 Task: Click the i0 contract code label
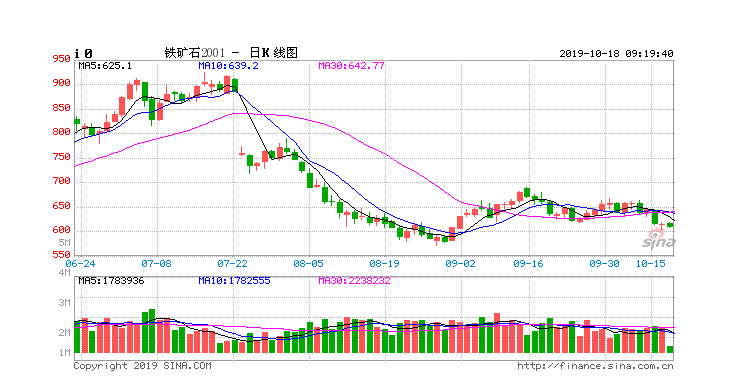[84, 54]
